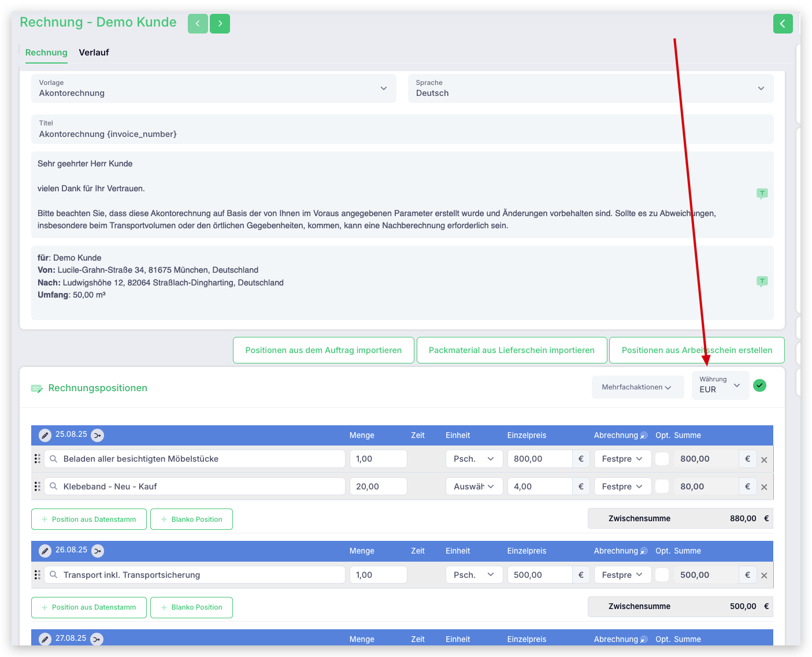Switch to the Rechnung tab
812x657 pixels.
[x=46, y=53]
